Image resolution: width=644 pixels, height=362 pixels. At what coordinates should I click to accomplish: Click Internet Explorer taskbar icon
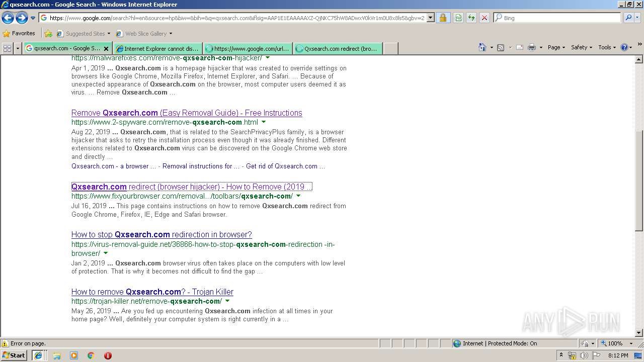(x=38, y=355)
